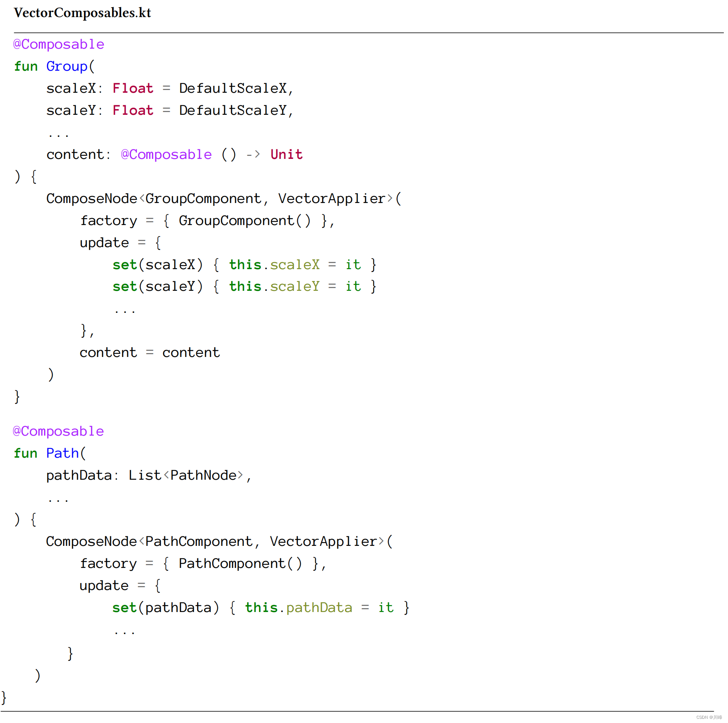This screenshot has width=728, height=723.
Task: Click the this.pathData property reference
Action: coord(299,608)
